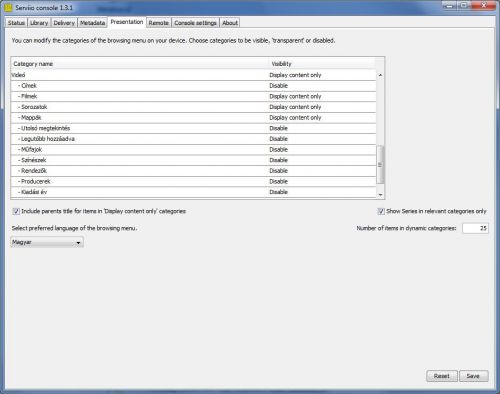Viewport: 500px width, 394px height.
Task: Select the Címek category row
Action: [193, 86]
